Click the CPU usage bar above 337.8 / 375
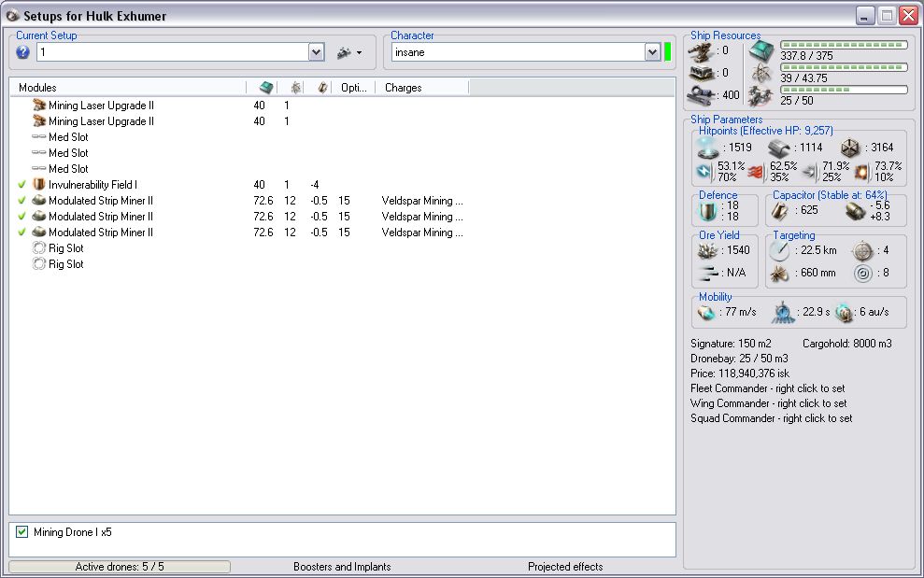 click(x=844, y=45)
